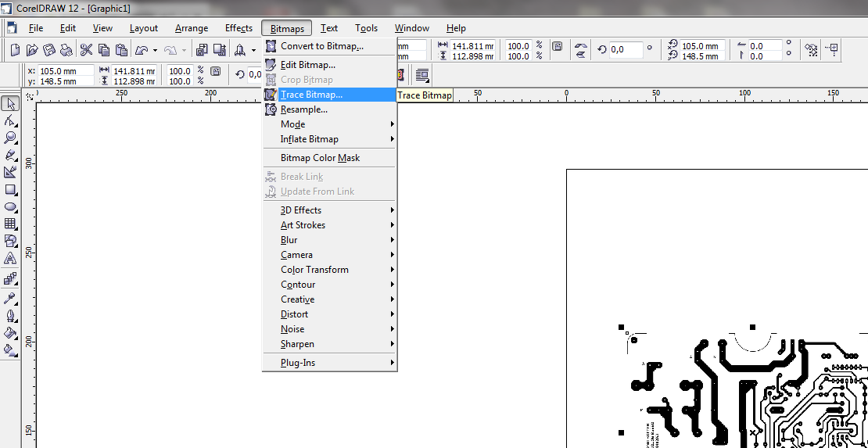Click the Export icon
Screen dimensions: 868x448
click(x=220, y=50)
